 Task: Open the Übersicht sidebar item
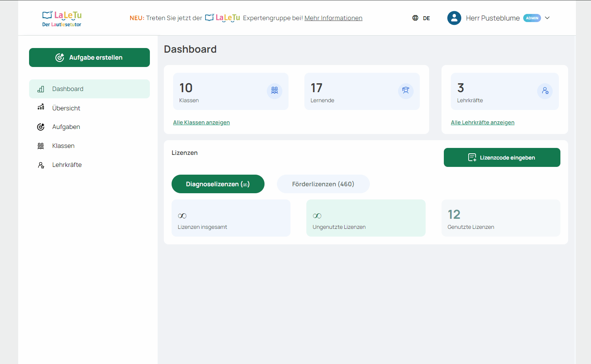[89, 108]
